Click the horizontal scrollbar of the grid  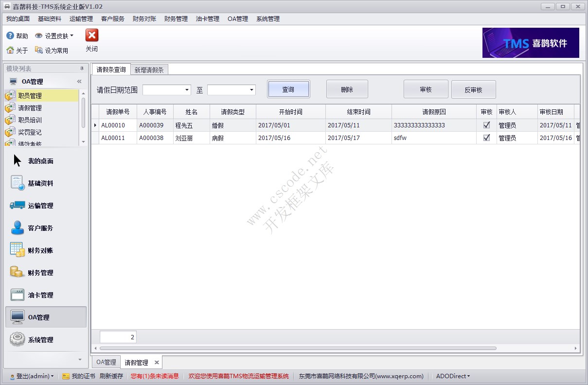298,348
